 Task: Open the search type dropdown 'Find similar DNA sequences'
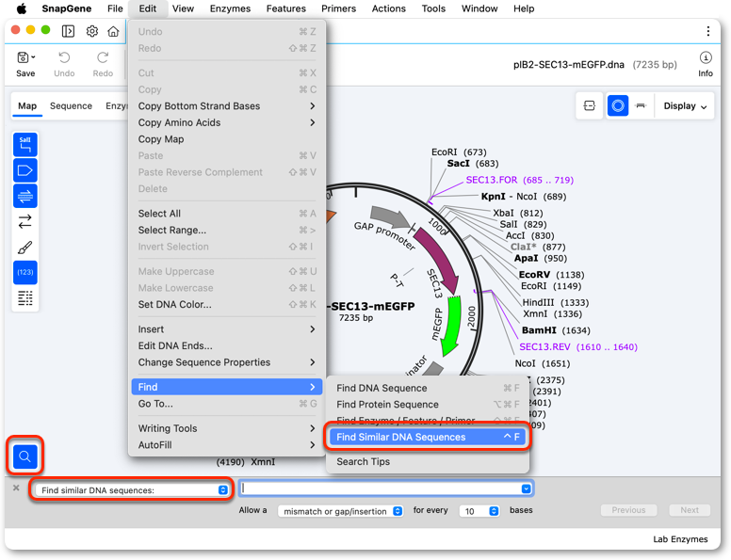131,489
